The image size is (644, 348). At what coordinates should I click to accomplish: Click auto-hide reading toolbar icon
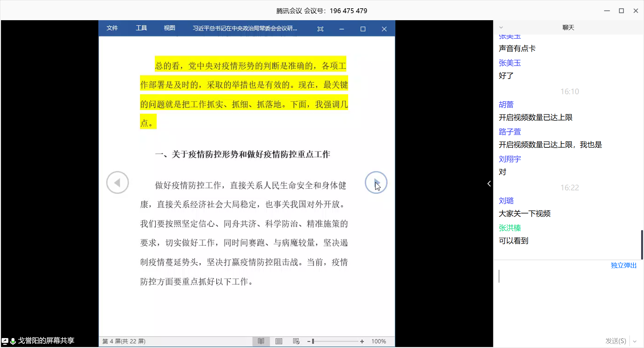[x=320, y=29]
